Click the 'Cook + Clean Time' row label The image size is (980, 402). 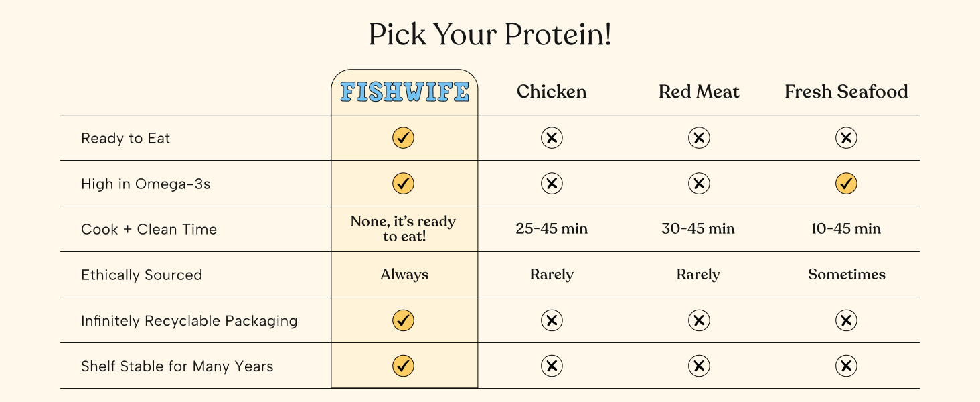(149, 229)
